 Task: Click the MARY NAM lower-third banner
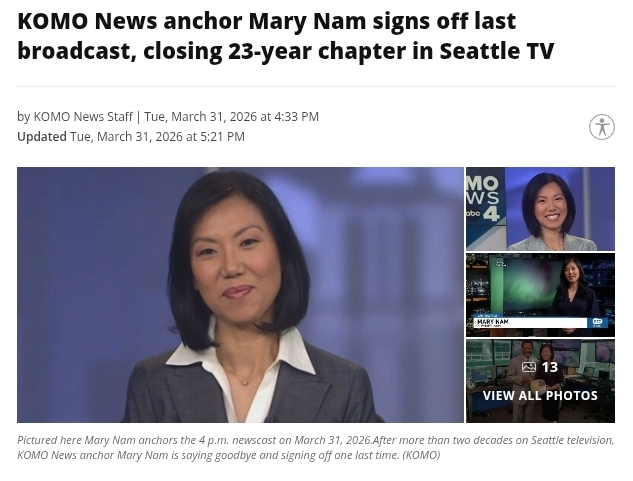[530, 322]
